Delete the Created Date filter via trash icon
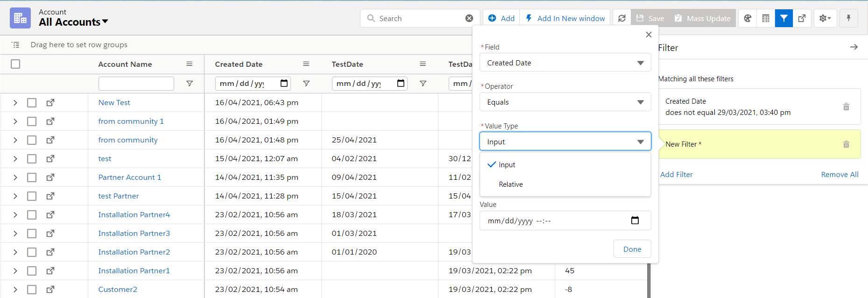The image size is (868, 298). [x=846, y=107]
